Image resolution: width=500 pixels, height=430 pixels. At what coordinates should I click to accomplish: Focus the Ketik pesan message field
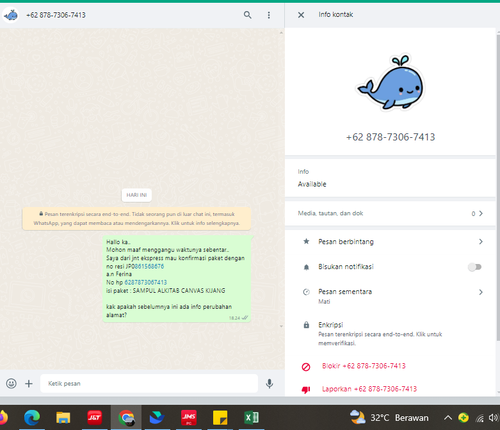[149, 383]
